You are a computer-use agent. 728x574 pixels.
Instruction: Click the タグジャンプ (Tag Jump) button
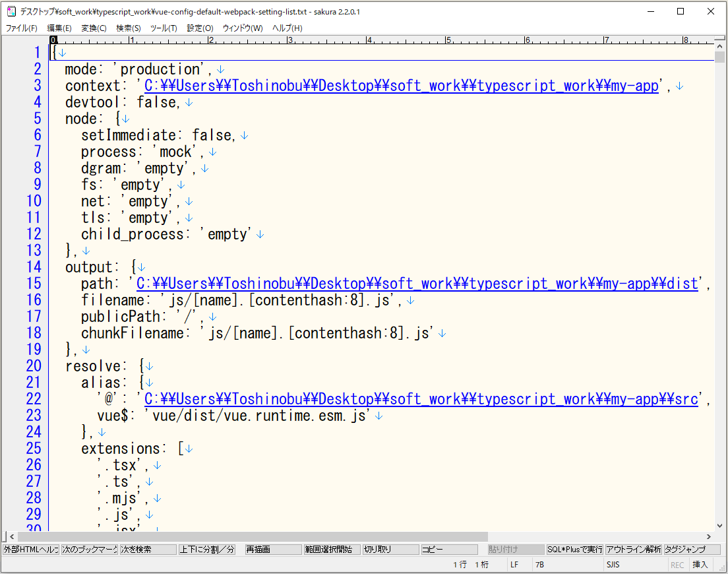[692, 548]
